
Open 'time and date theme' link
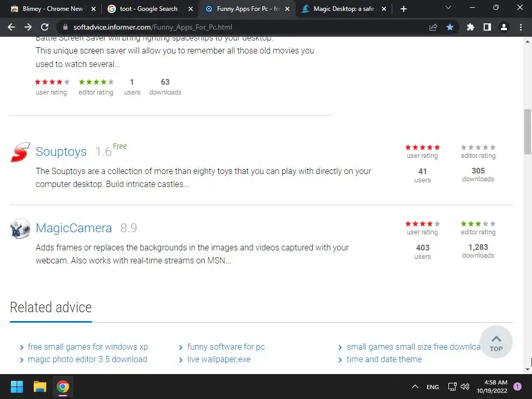[x=384, y=360]
